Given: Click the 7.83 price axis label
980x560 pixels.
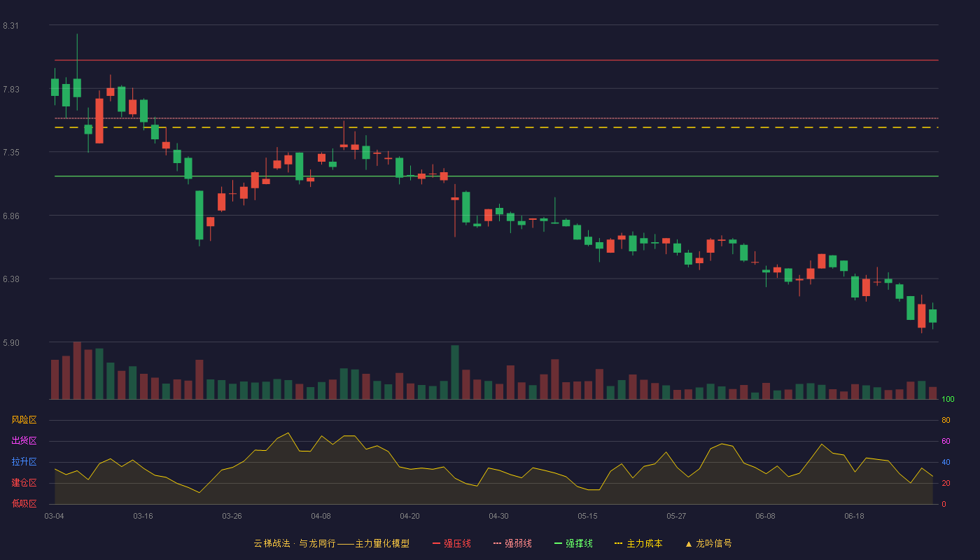Looking at the screenshot, I should coord(10,90).
